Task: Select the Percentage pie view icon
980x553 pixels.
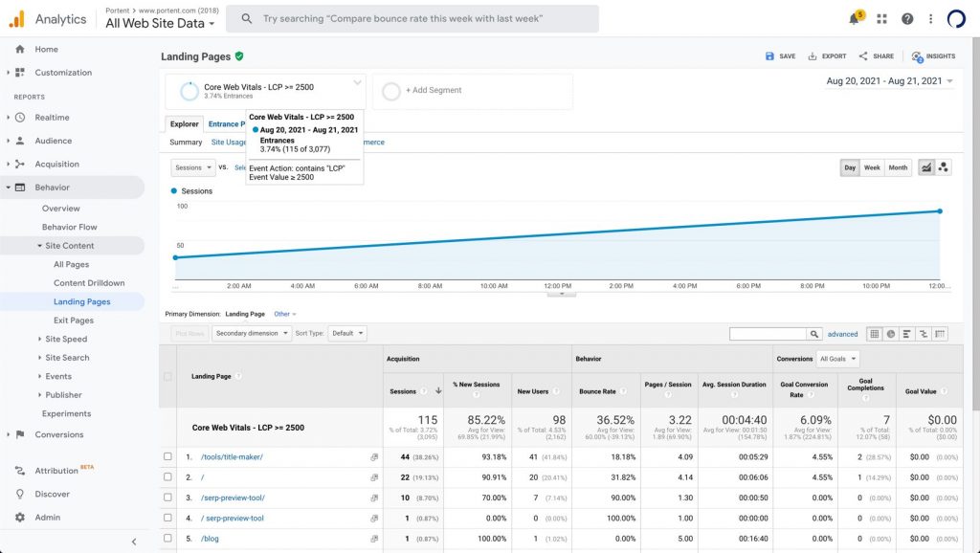Action: pos(891,334)
